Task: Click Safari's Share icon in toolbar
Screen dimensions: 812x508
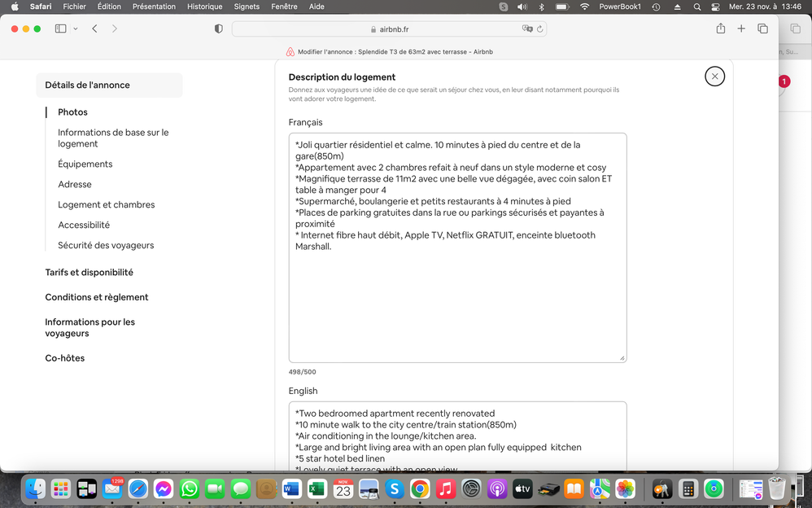Action: 720,28
